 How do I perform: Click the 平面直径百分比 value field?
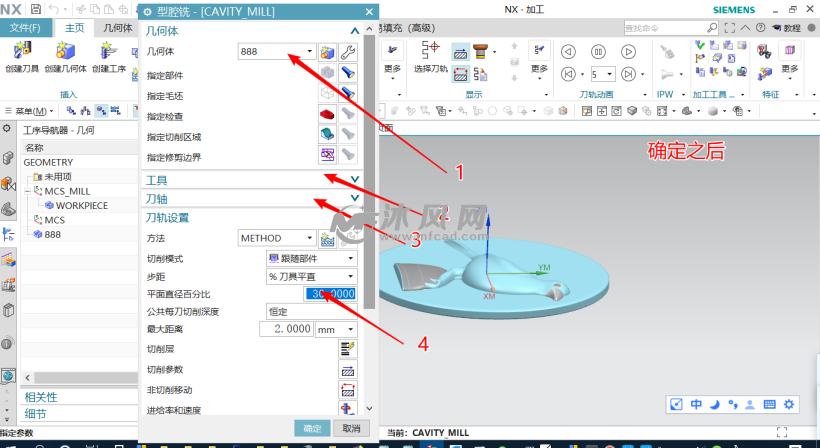pyautogui.click(x=331, y=294)
